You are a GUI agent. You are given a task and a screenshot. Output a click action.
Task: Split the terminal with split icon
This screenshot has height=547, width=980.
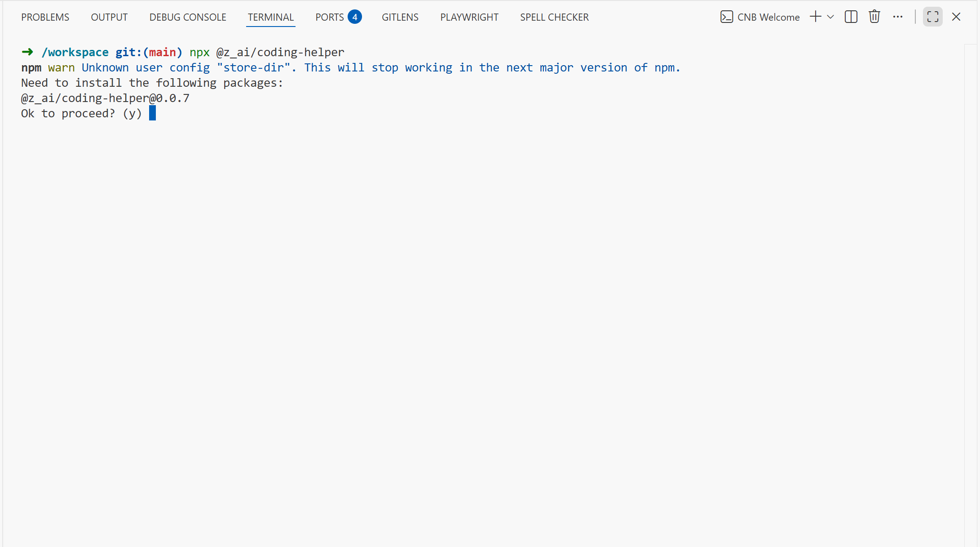851,17
